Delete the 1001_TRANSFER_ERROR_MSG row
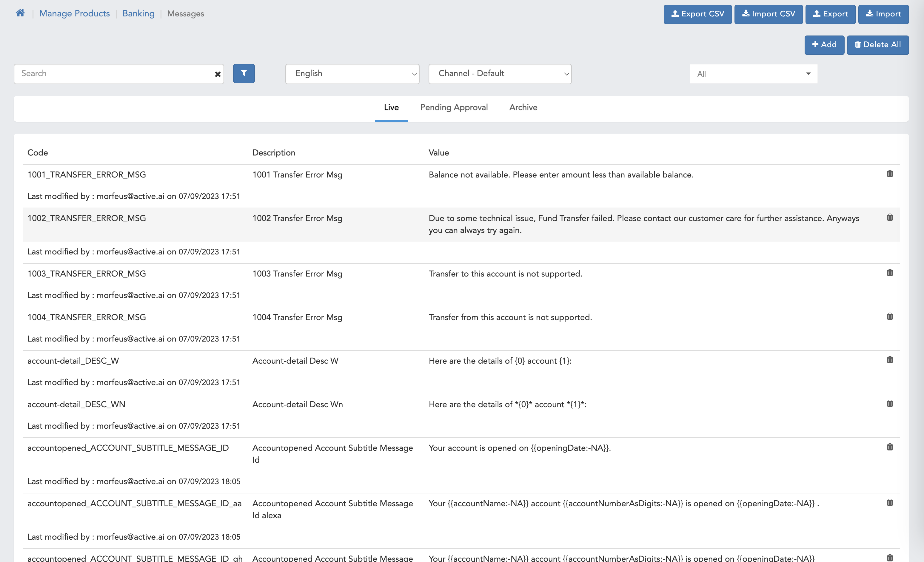Image resolution: width=924 pixels, height=562 pixels. [x=890, y=174]
